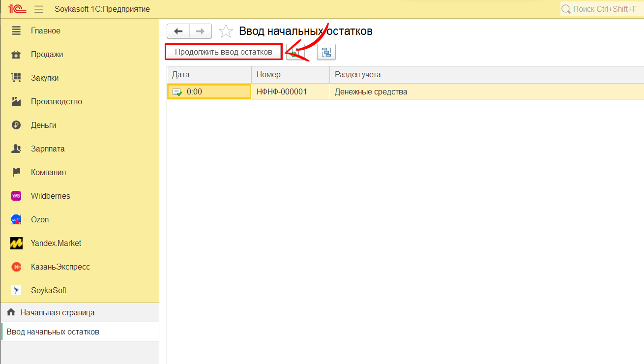
Task: Click the Yandex.Market icon
Action: (x=16, y=243)
